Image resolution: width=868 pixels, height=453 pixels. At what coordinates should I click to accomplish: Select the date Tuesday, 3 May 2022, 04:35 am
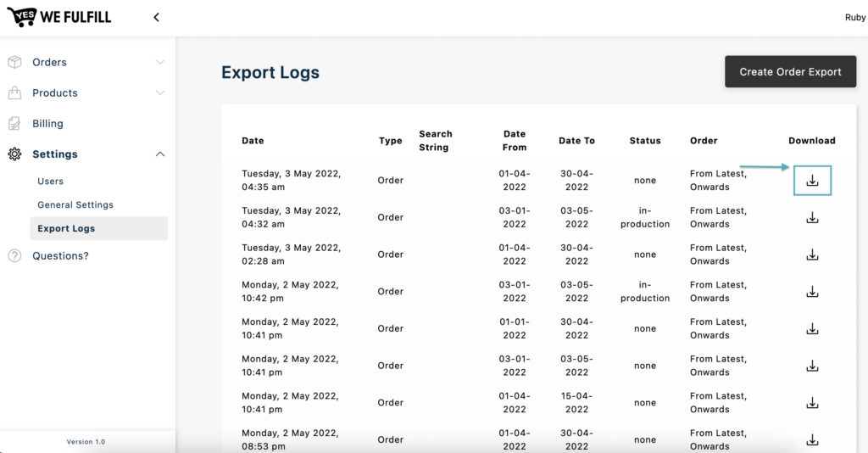click(292, 181)
